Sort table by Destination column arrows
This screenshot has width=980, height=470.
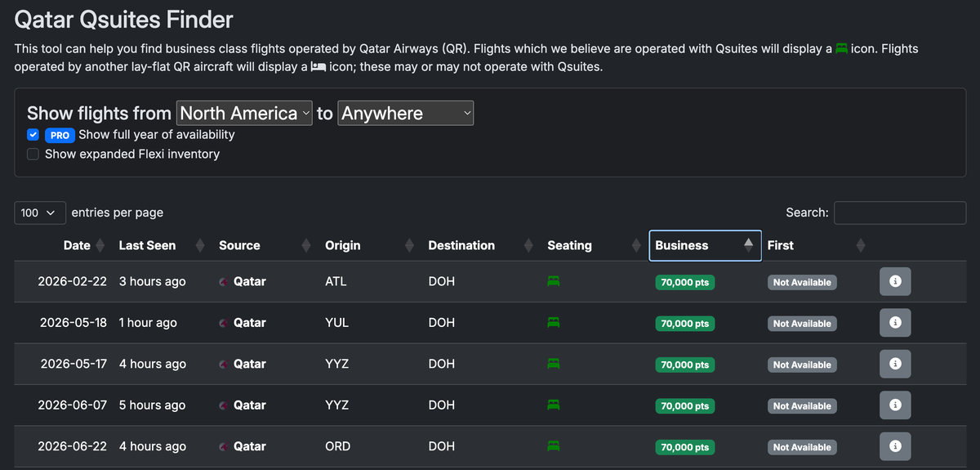pos(528,245)
